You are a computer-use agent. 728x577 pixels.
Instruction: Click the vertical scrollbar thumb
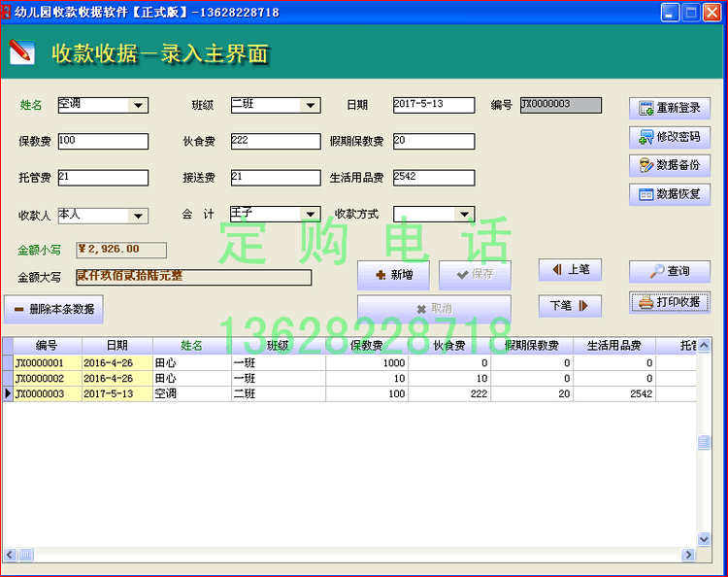tap(704, 443)
